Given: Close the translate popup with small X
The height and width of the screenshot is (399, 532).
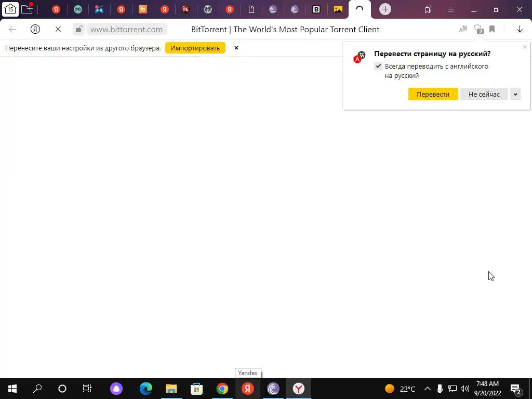Looking at the screenshot, I should coord(525,47).
